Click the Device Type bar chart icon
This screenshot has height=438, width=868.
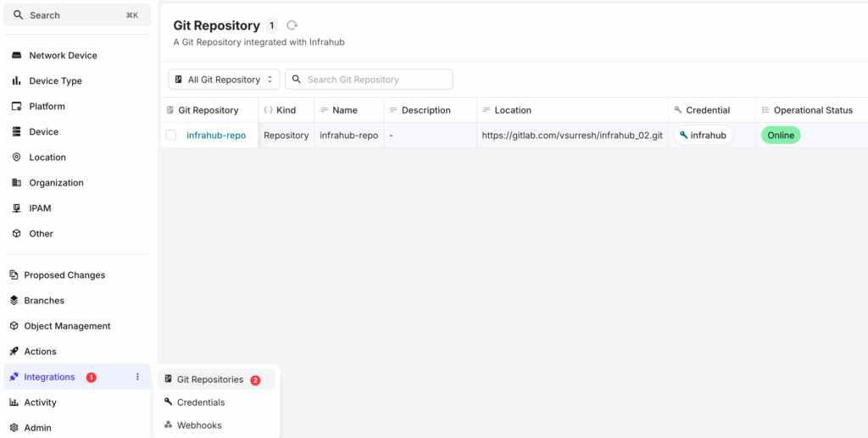[x=17, y=80]
